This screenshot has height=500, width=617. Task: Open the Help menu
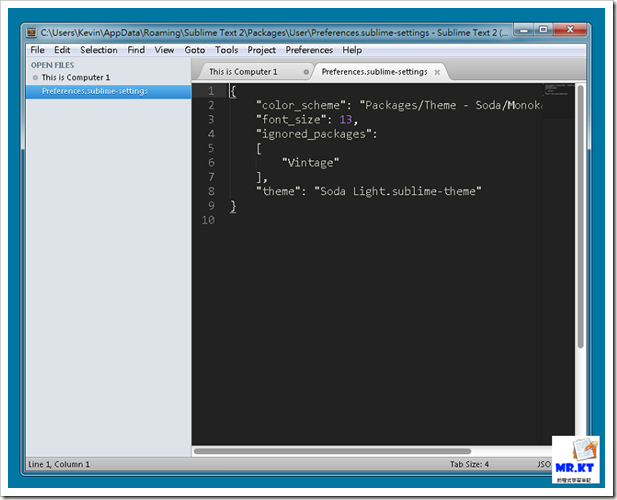click(352, 50)
